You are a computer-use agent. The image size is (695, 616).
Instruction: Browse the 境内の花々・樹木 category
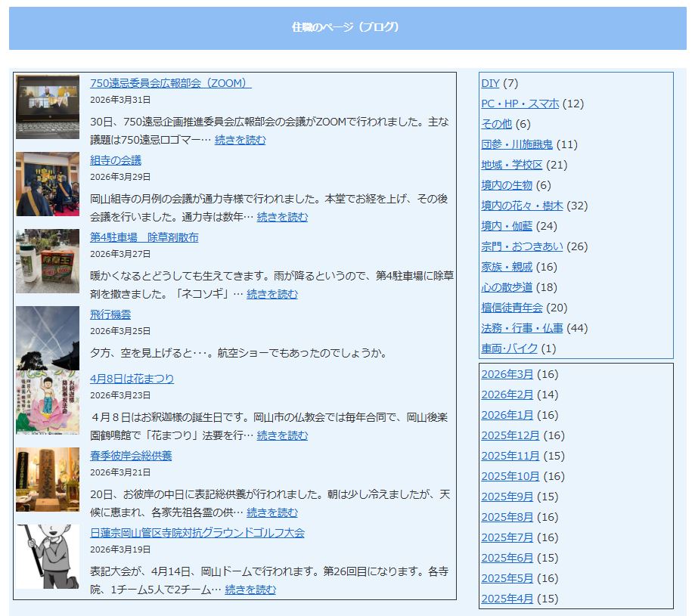(x=522, y=206)
